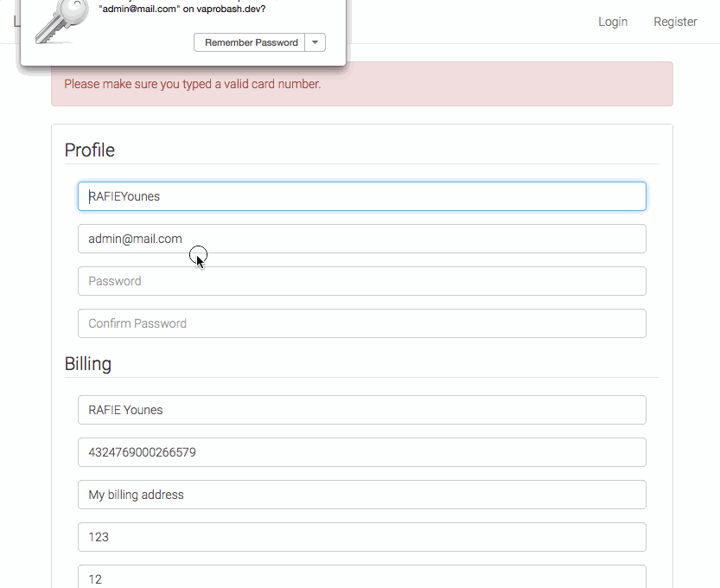Focus the RAFIEYounes name field
This screenshot has width=720, height=588.
(362, 196)
